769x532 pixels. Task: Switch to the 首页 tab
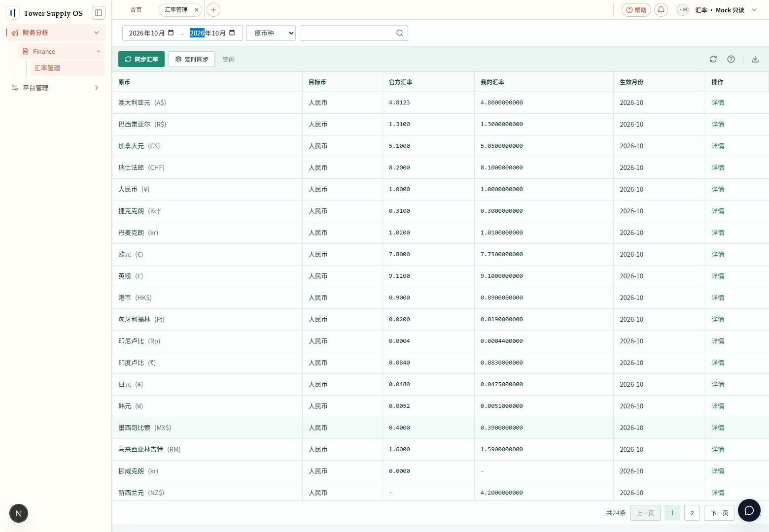tap(136, 10)
